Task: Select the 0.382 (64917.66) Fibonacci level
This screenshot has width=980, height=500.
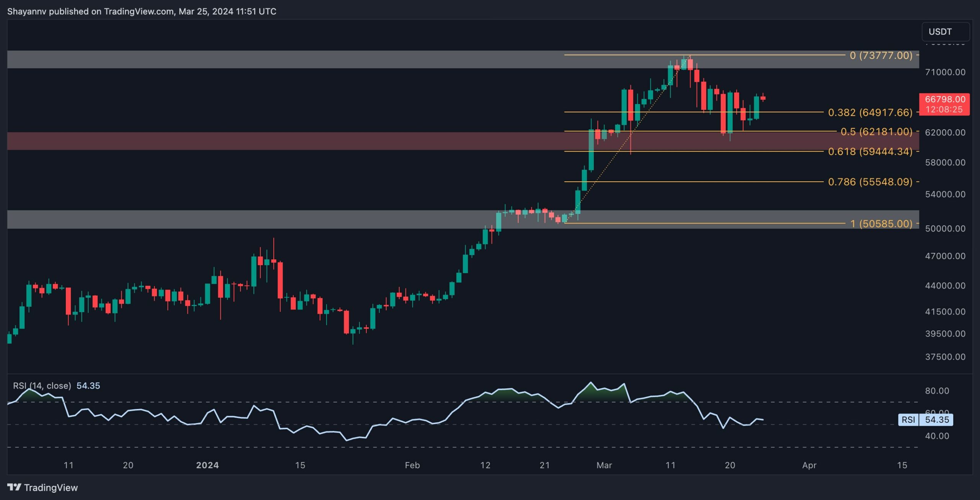Action: coord(870,112)
